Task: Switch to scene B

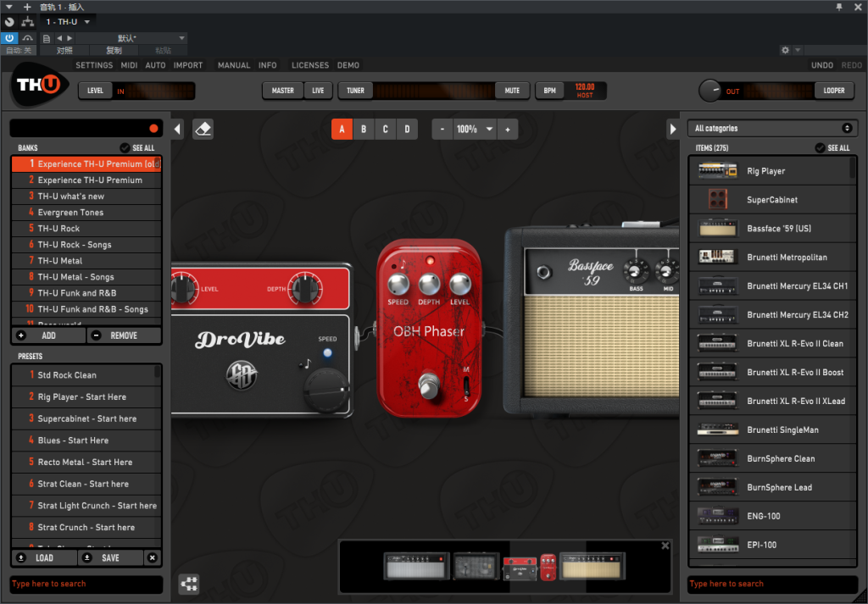Action: point(364,130)
